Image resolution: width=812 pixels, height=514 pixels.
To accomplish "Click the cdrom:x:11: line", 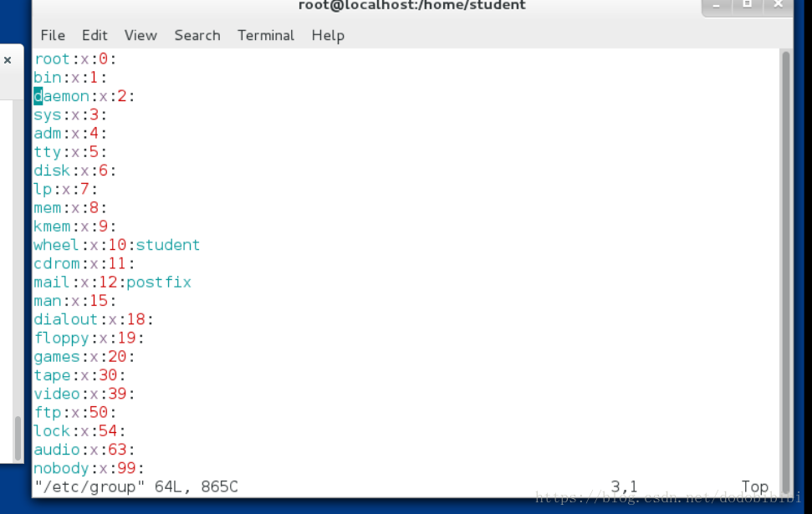I will pyautogui.click(x=84, y=264).
